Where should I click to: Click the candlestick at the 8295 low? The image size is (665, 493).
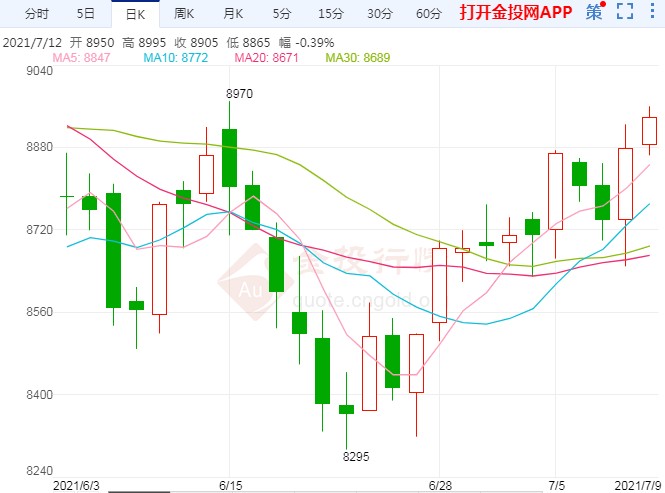(346, 409)
